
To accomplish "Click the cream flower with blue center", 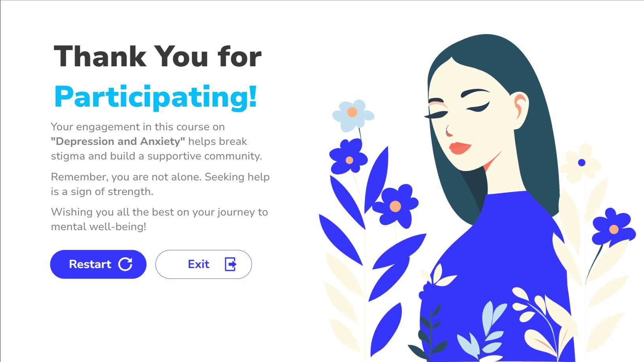I will tap(581, 163).
